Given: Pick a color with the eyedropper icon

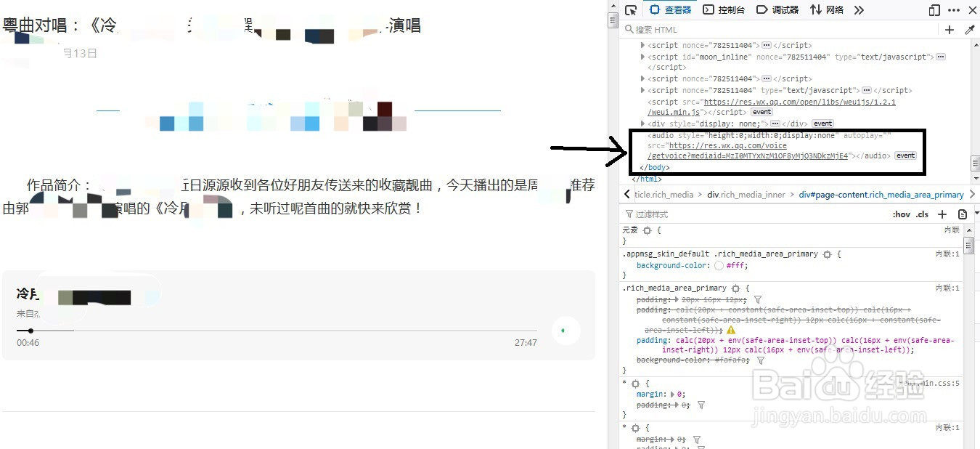Looking at the screenshot, I should (969, 30).
